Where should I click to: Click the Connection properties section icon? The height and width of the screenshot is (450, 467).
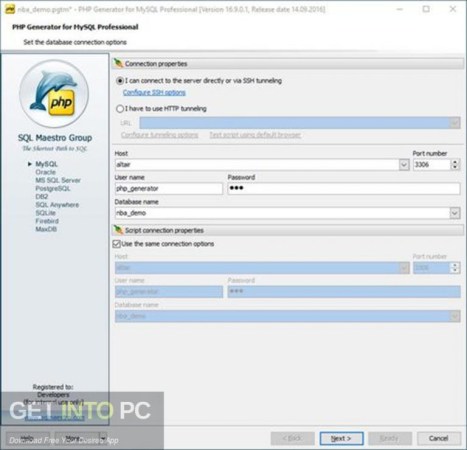point(118,63)
